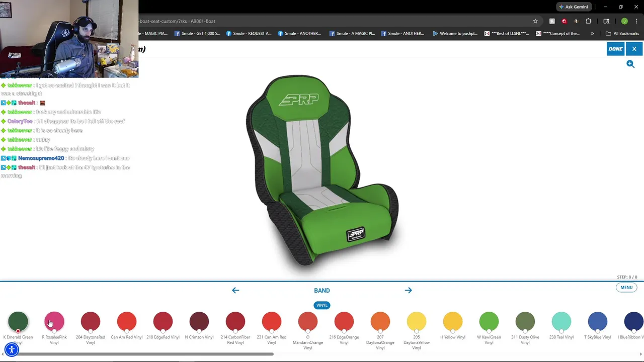Click the BAND step title

coord(321,291)
